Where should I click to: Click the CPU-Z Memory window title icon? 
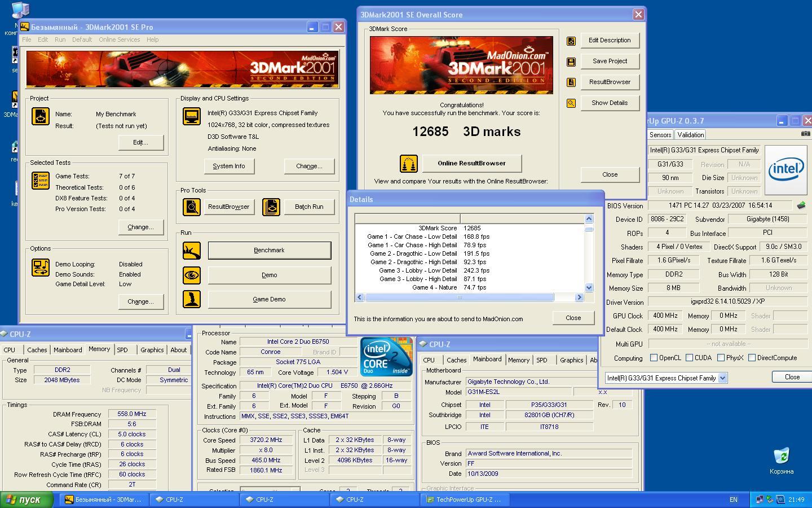pos(4,334)
